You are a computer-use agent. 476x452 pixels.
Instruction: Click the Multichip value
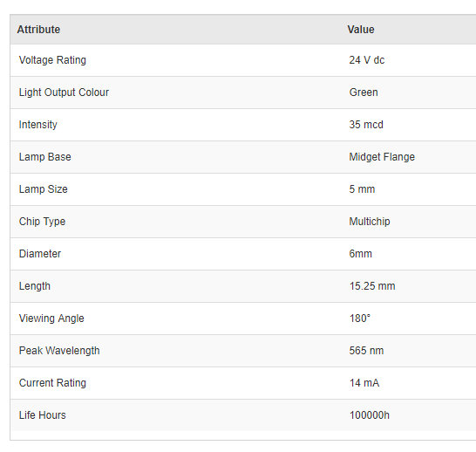(x=370, y=222)
